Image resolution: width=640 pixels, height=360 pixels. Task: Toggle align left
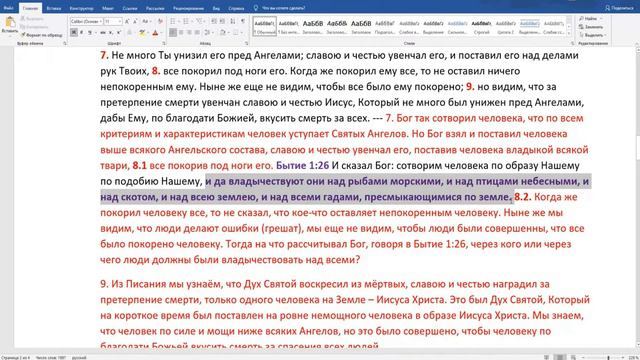[x=173, y=32]
